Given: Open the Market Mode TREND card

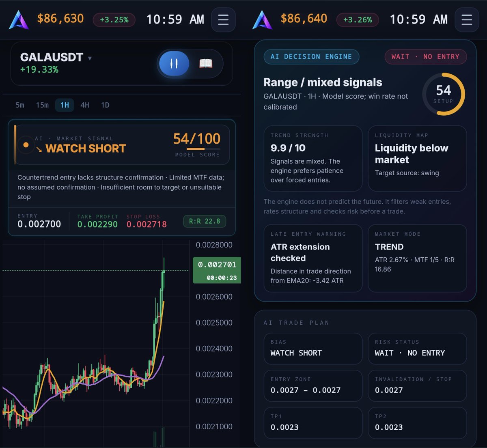Looking at the screenshot, I should coord(417,258).
